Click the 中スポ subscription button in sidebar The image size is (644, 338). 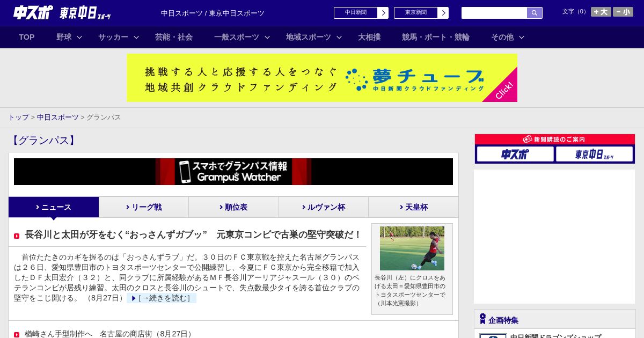pyautogui.click(x=515, y=154)
